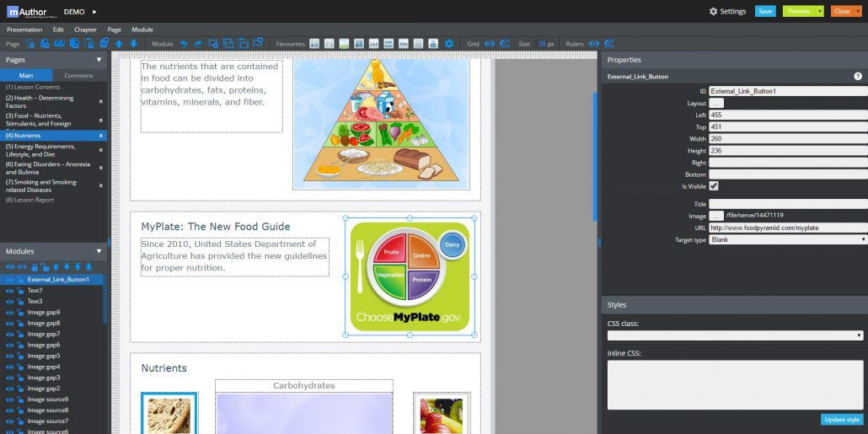The image size is (868, 434).
Task: Toggle visibility of Image gap8 module
Action: [9, 324]
